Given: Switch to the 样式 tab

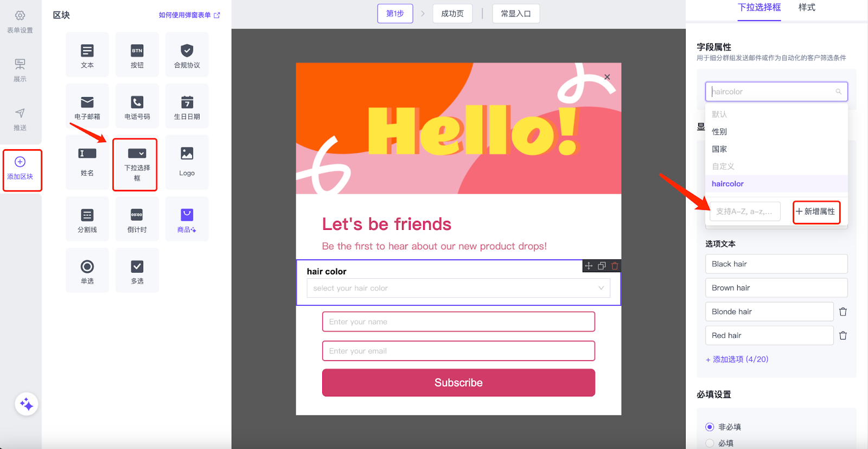Looking at the screenshot, I should [x=806, y=8].
